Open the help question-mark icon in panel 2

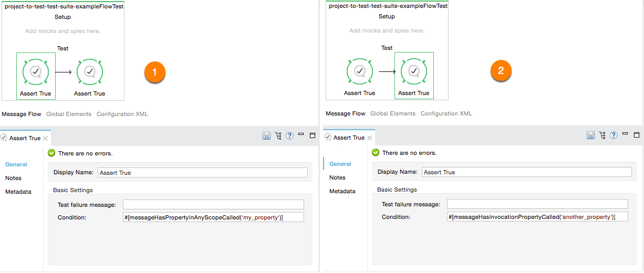(614, 135)
